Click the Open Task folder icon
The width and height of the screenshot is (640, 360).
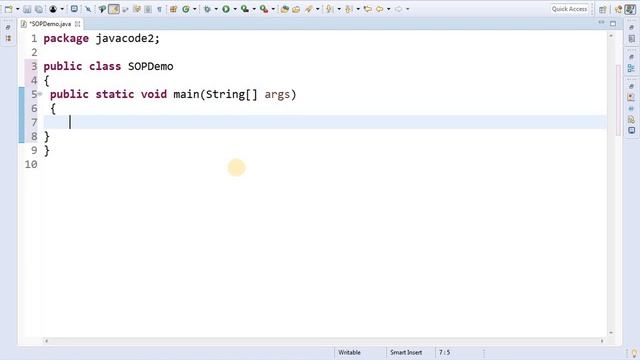(296, 9)
